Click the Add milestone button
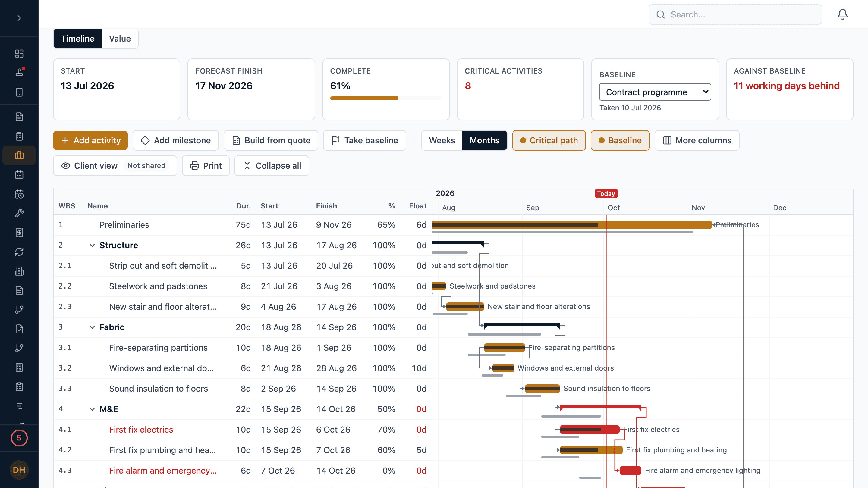 coord(175,140)
